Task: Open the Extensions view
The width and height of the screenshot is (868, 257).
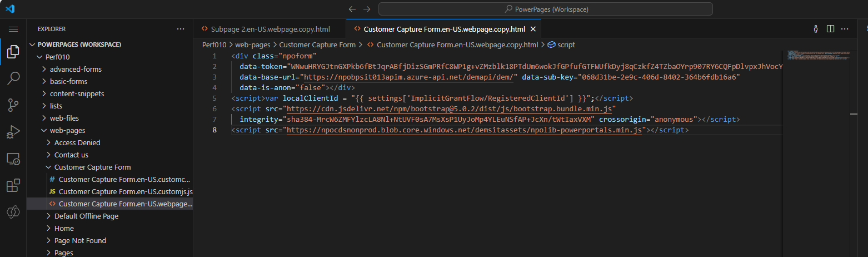Action: [x=13, y=185]
